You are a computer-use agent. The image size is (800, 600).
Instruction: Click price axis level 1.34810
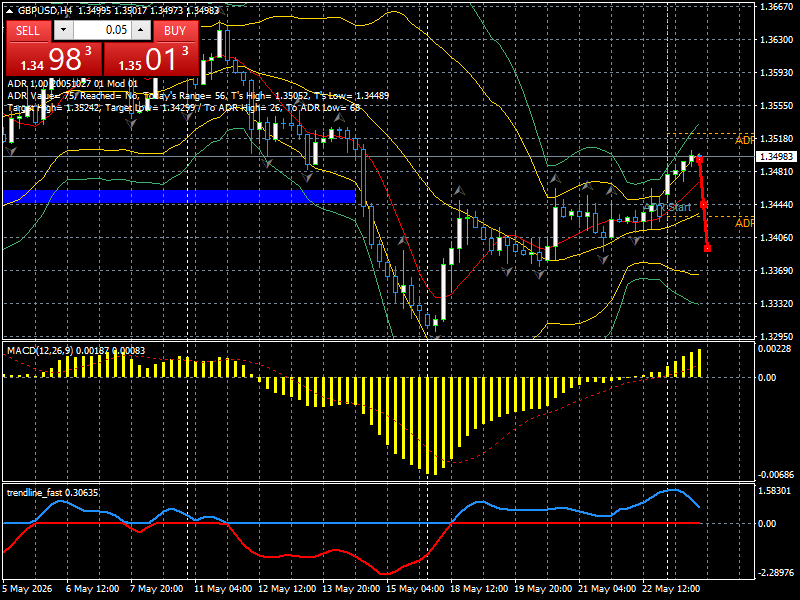(x=776, y=171)
